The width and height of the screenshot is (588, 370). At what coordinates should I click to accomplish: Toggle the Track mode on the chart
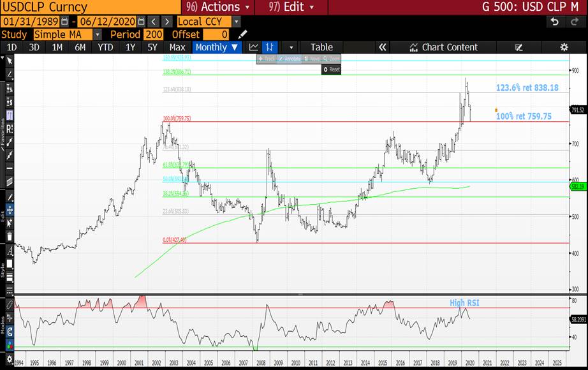click(x=267, y=59)
